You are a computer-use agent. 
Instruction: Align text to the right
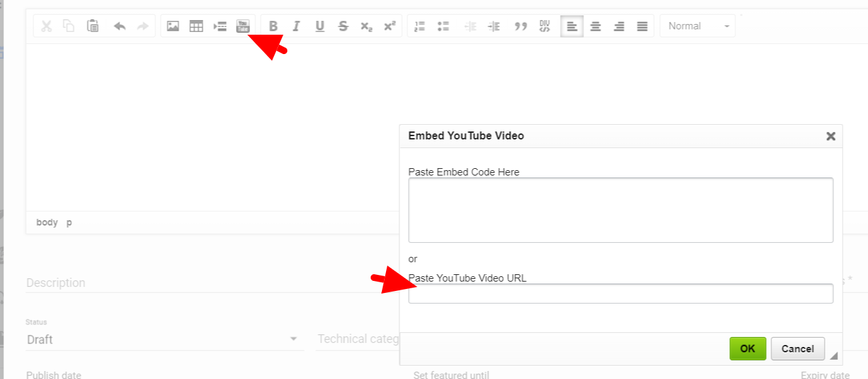click(x=619, y=26)
